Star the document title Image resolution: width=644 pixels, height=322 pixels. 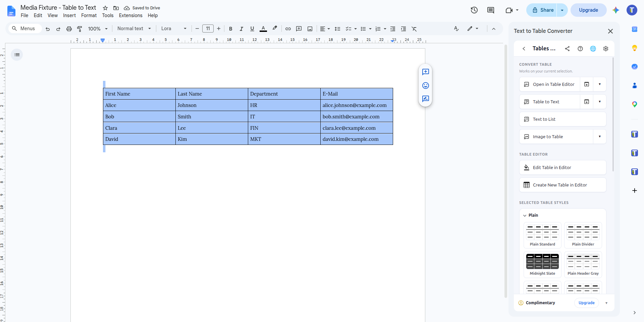pos(105,8)
